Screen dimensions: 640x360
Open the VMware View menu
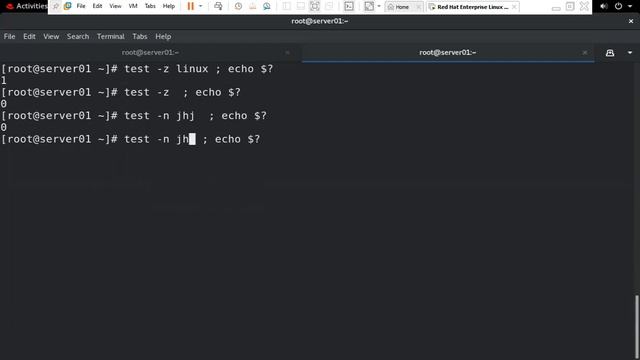(115, 6)
